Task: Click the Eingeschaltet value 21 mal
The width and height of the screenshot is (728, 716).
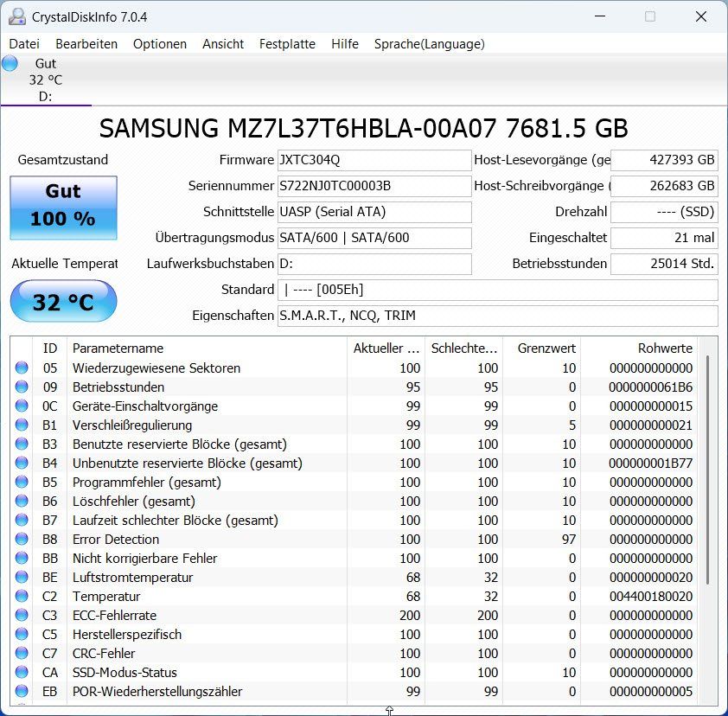Action: [664, 238]
